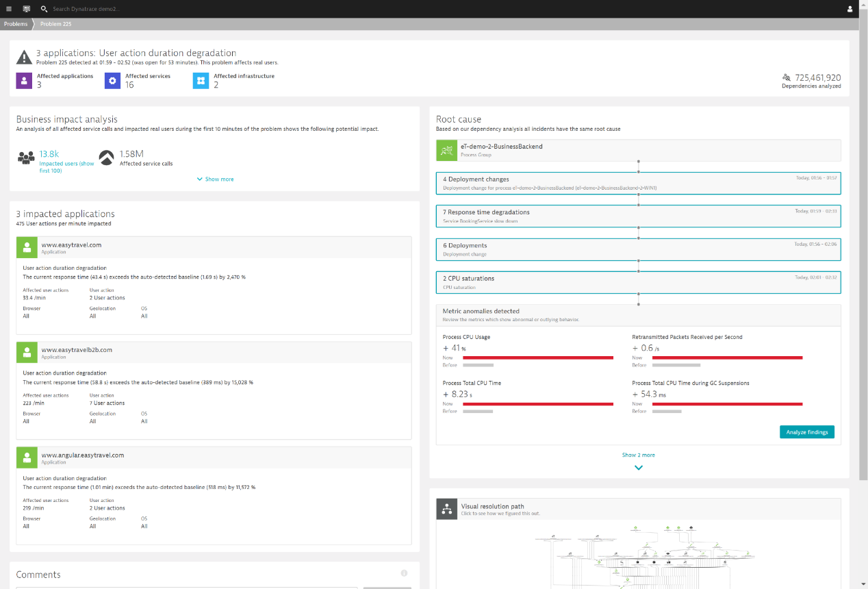Click the www.easytravelb2b.com application icon
The height and width of the screenshot is (589, 868).
(x=27, y=352)
